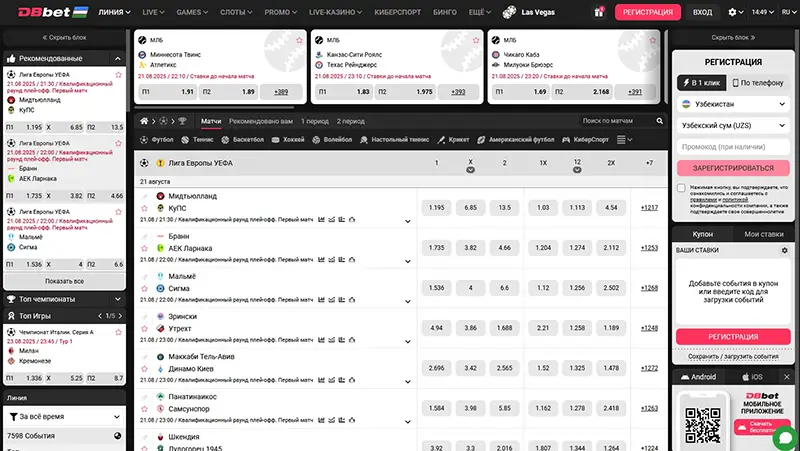Select odds 1.195 for Мидтьюлланд win

pyautogui.click(x=436, y=208)
